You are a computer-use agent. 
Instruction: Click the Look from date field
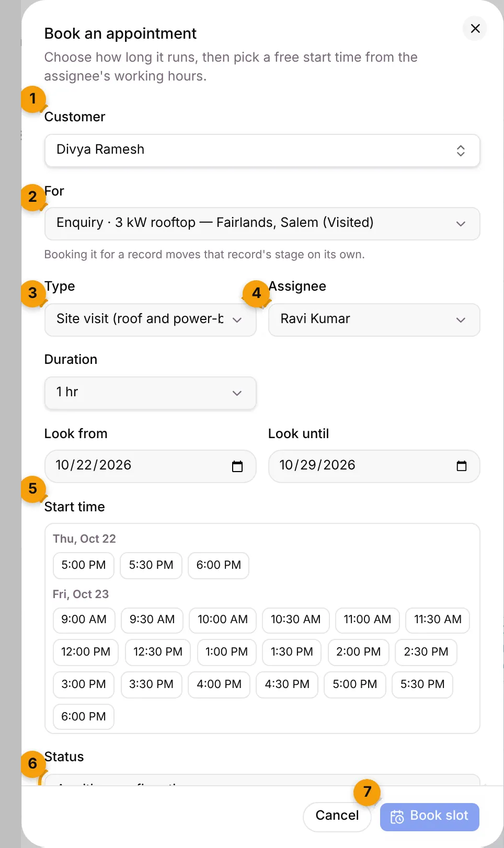coord(150,466)
